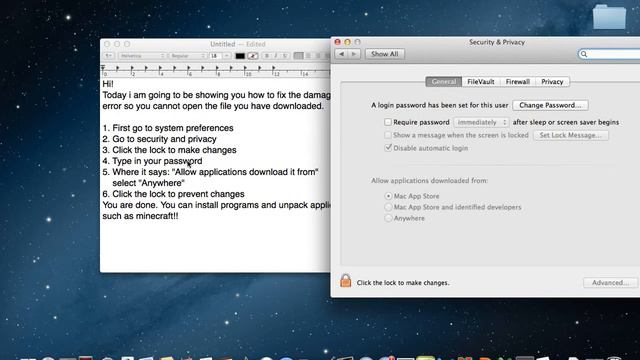This screenshot has width=640, height=360.
Task: Open the black text color swatch
Action: tap(240, 56)
